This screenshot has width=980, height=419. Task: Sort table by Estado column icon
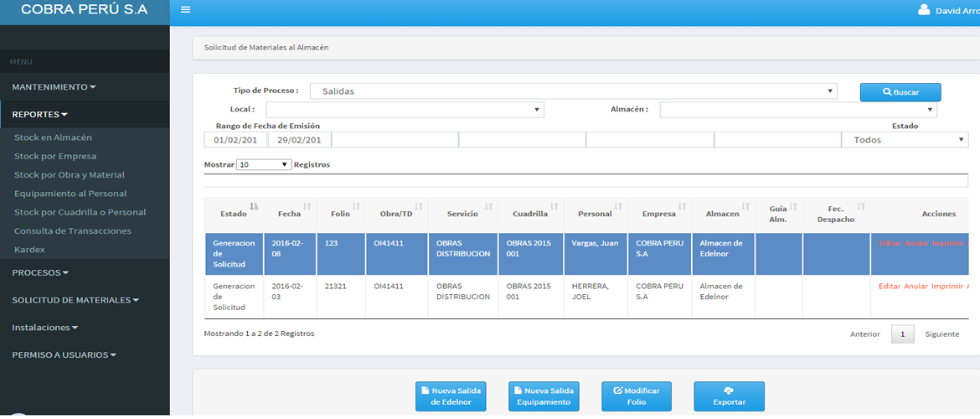pyautogui.click(x=254, y=206)
